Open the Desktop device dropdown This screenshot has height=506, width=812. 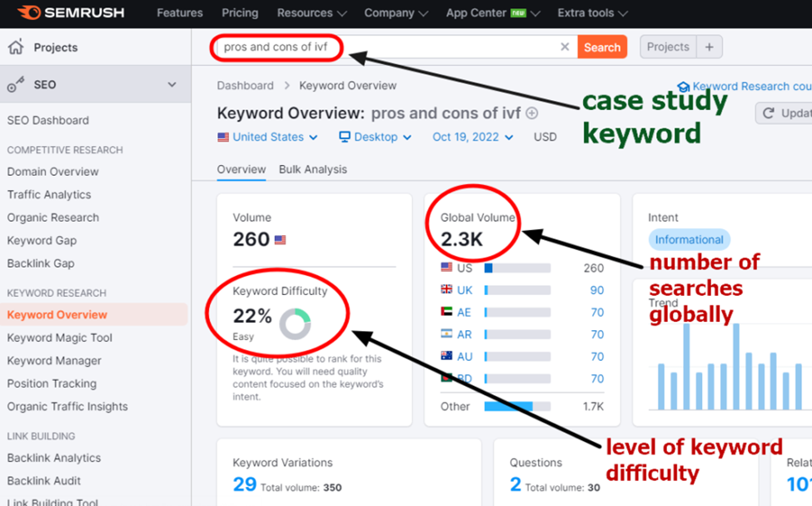375,137
